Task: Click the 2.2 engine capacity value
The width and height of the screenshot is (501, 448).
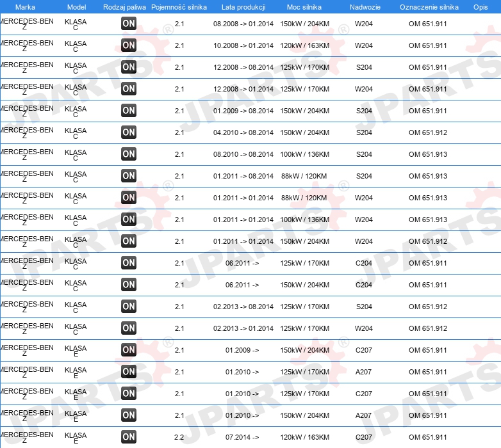Action: [179, 437]
